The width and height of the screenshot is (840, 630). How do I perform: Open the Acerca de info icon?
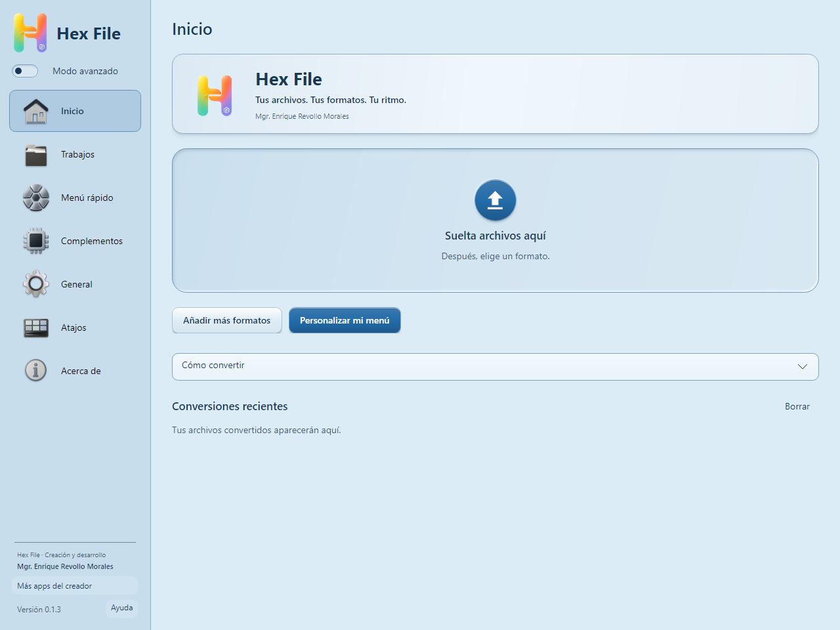(x=36, y=371)
